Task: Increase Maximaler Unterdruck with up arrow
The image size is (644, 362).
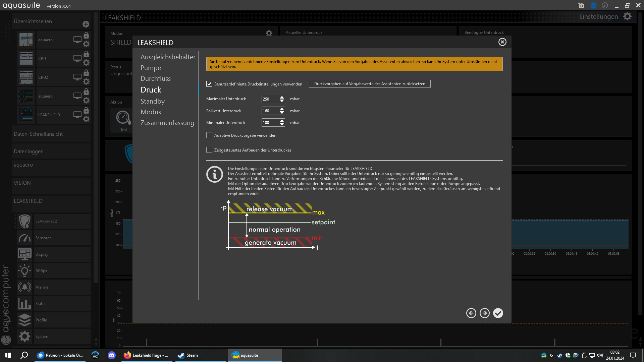Action: (282, 97)
